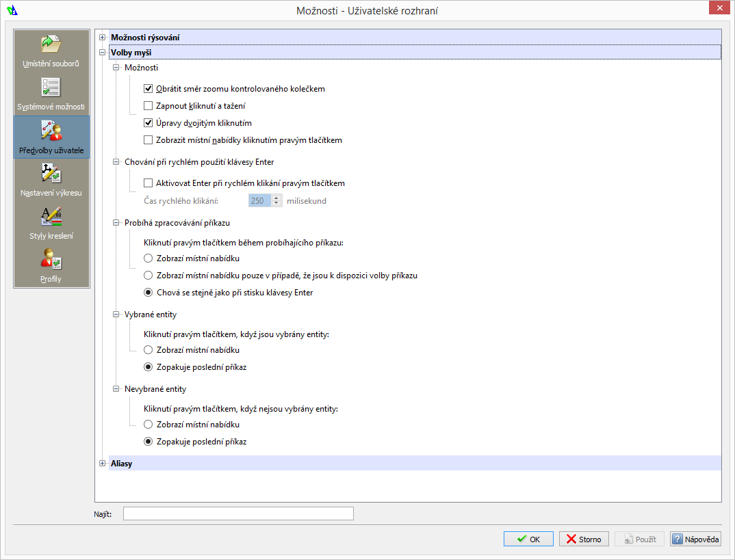
Task: Open the Profily sidebar icon
Action: [x=51, y=261]
